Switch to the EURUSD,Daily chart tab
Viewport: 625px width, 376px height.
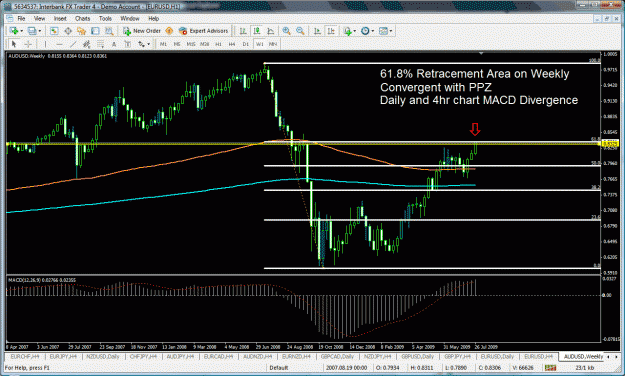pos(497,356)
